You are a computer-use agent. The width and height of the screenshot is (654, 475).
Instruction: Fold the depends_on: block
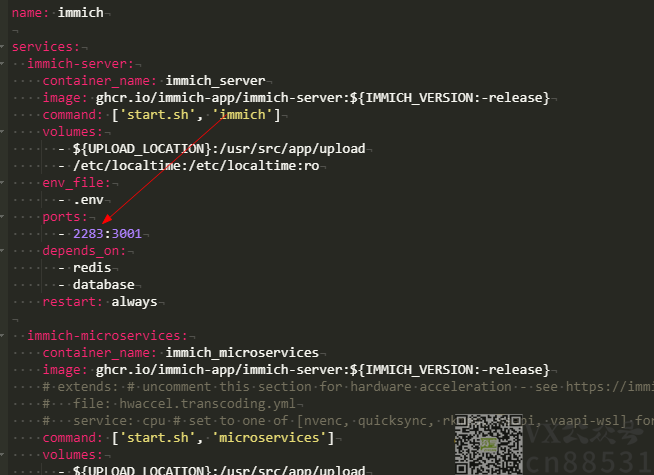2,251
